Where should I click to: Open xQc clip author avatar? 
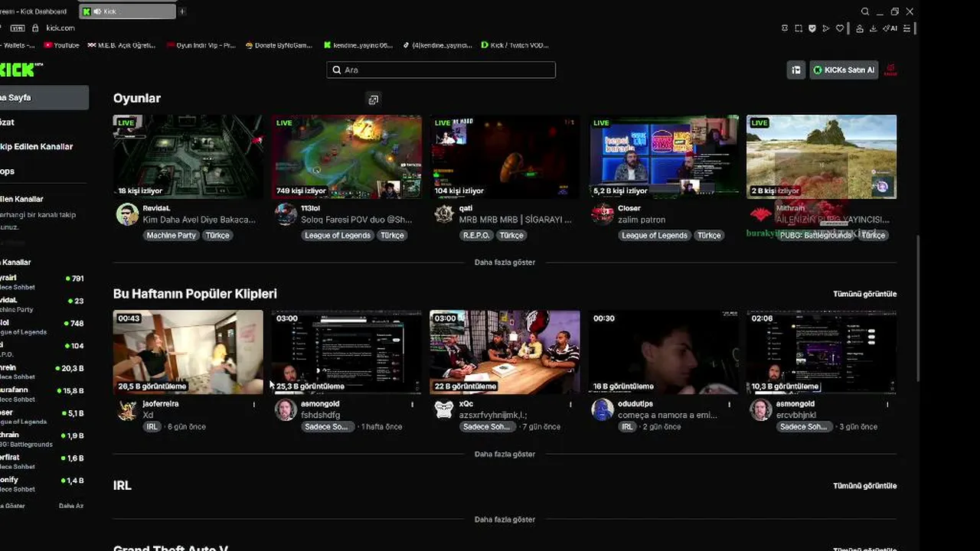(x=444, y=409)
